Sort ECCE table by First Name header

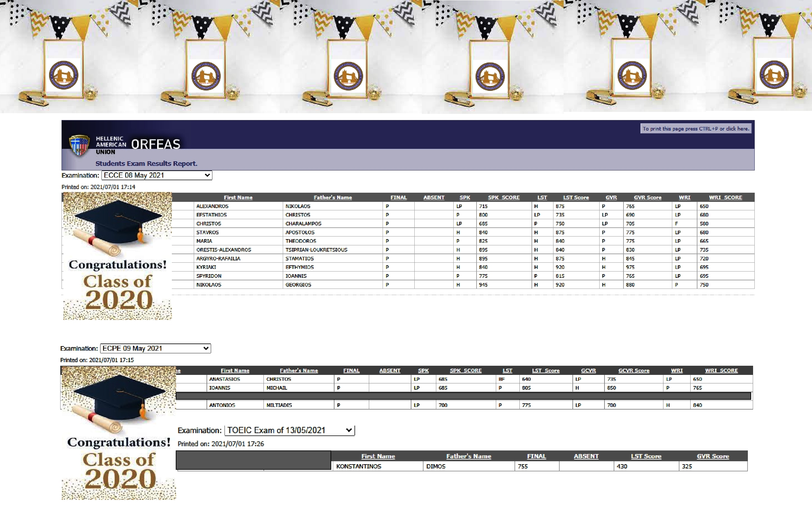click(x=238, y=198)
